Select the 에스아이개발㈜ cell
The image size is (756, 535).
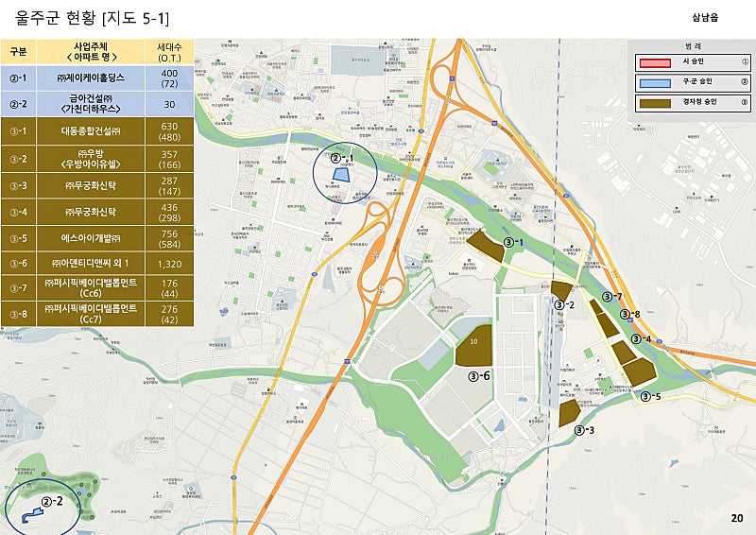pos(91,238)
